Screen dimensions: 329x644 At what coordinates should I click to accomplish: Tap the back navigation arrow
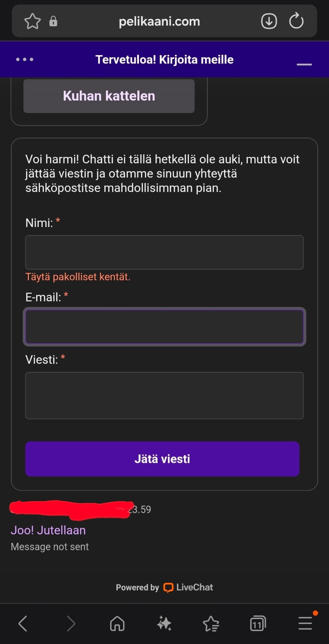tap(23, 623)
